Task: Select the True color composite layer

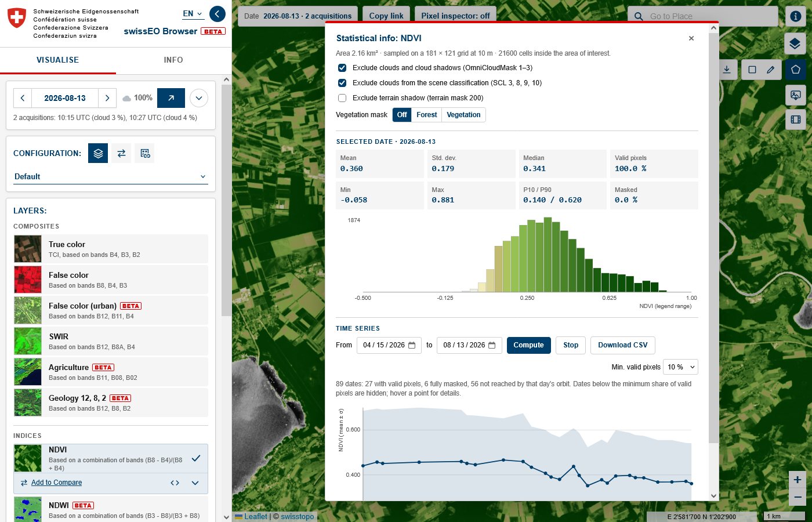Action: tap(111, 249)
